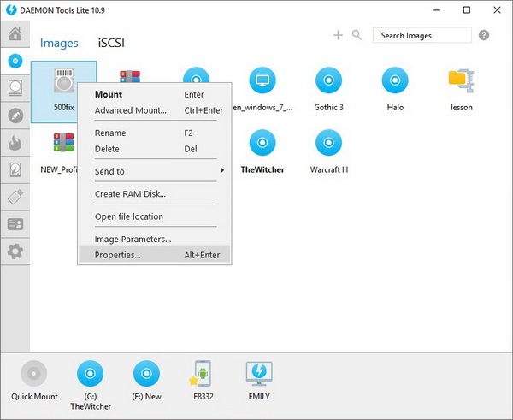Select the lesson archive folder icon
The height and width of the screenshot is (420, 513).
(x=462, y=80)
